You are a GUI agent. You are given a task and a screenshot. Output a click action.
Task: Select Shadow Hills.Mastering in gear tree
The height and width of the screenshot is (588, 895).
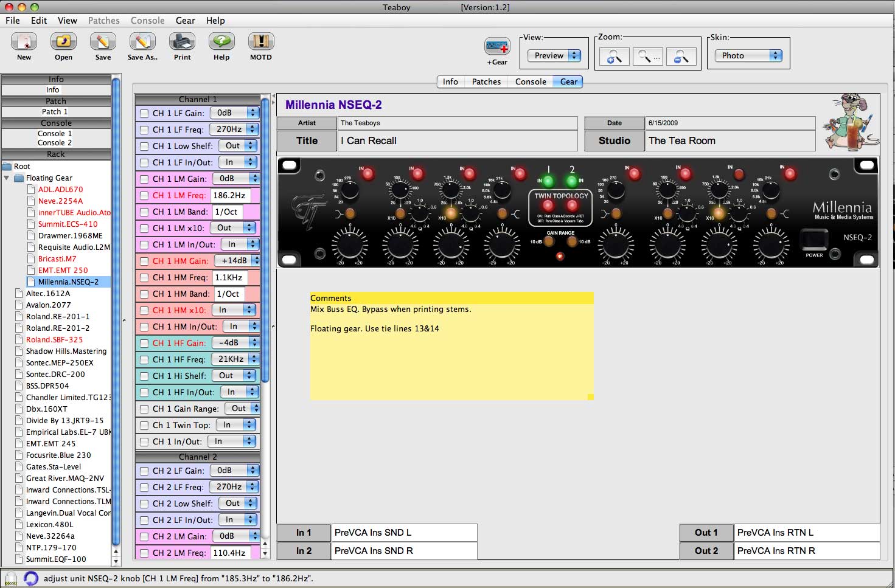pos(66,351)
